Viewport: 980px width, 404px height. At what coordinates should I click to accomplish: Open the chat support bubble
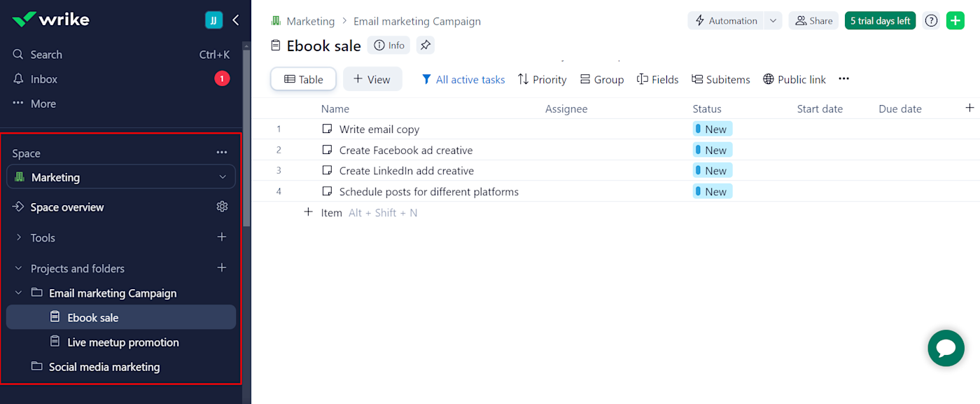coord(946,348)
